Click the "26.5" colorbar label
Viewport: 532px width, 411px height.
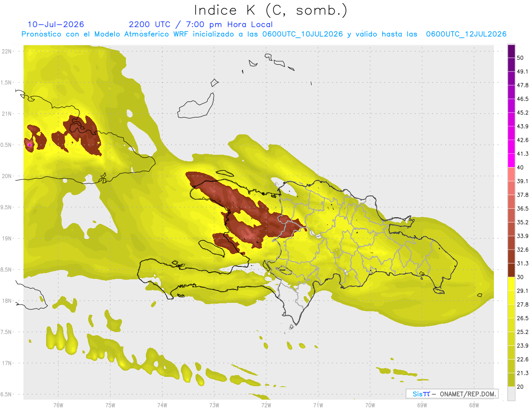523,318
